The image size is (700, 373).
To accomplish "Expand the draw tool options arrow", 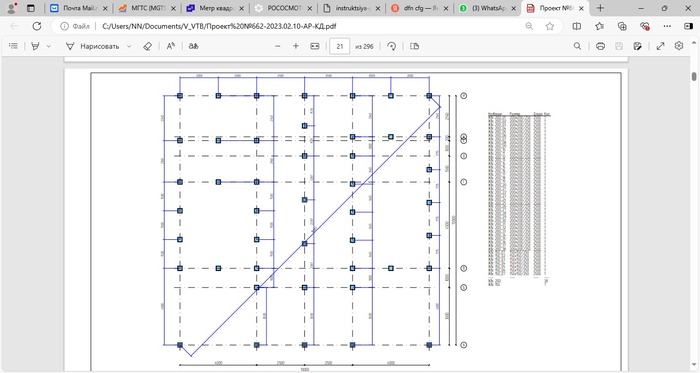I will pyautogui.click(x=129, y=46).
